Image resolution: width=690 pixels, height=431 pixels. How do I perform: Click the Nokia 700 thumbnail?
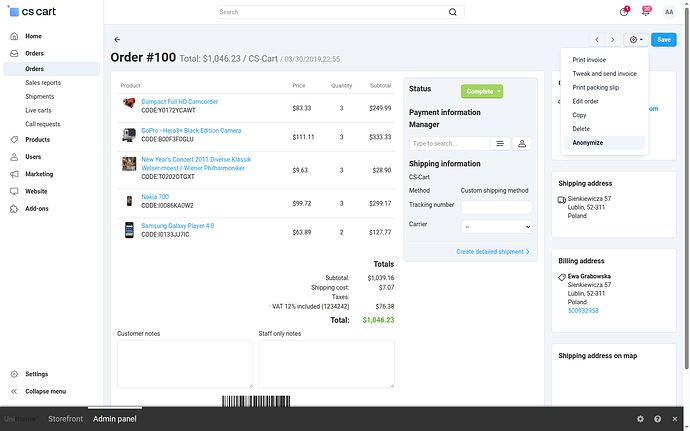point(129,201)
